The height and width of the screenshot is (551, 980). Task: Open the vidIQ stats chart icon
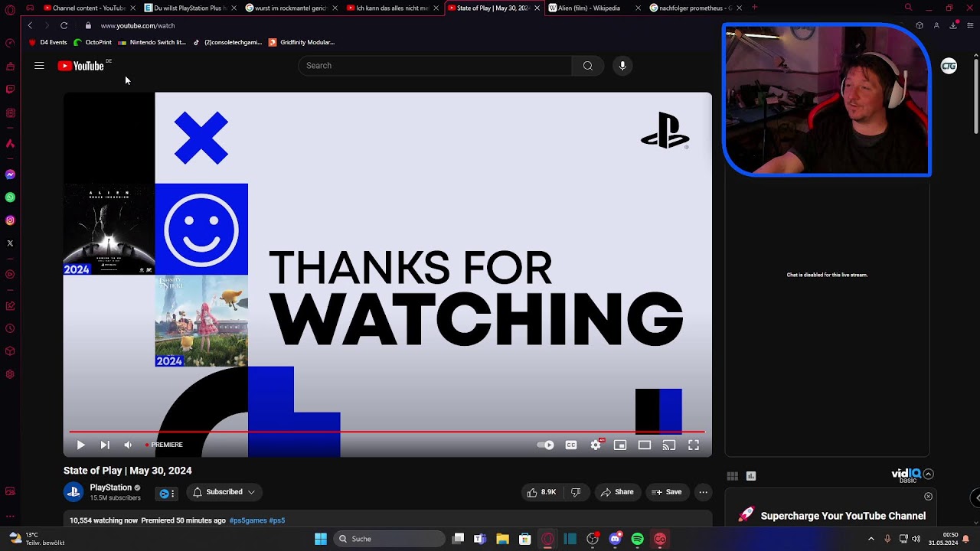[x=751, y=476]
